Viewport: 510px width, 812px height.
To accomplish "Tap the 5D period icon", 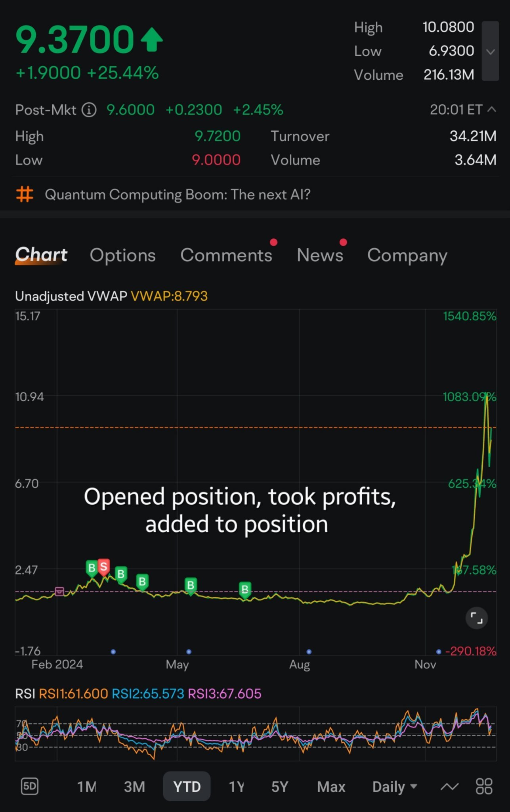I will point(30,786).
